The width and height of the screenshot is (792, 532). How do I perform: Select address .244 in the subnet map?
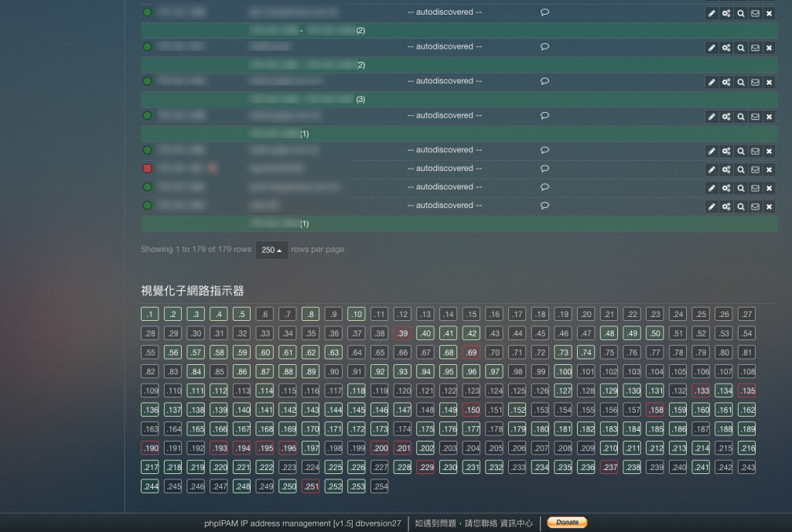click(149, 486)
